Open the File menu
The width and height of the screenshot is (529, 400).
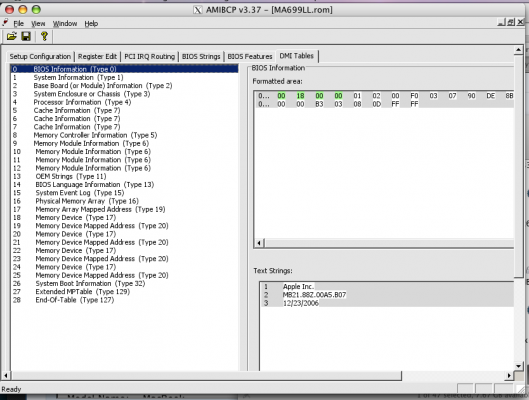pos(19,24)
